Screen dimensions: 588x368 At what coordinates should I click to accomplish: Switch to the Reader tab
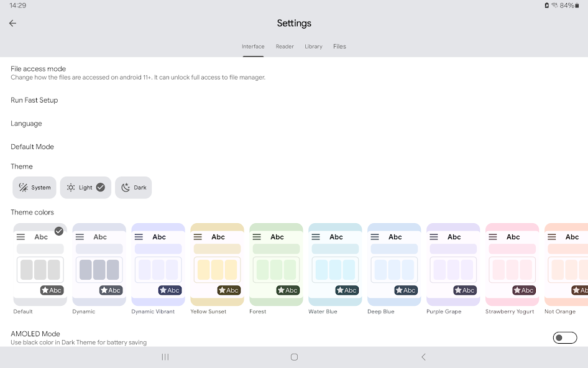click(x=285, y=46)
